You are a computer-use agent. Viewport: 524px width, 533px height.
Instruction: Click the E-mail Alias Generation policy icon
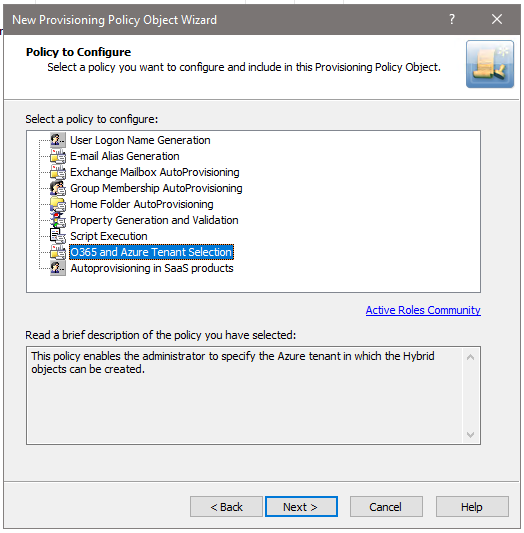58,156
